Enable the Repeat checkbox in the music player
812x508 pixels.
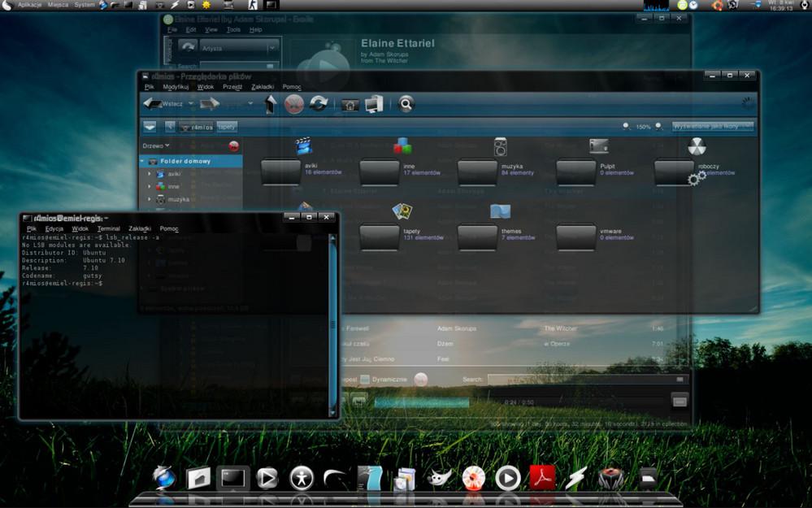point(349,380)
